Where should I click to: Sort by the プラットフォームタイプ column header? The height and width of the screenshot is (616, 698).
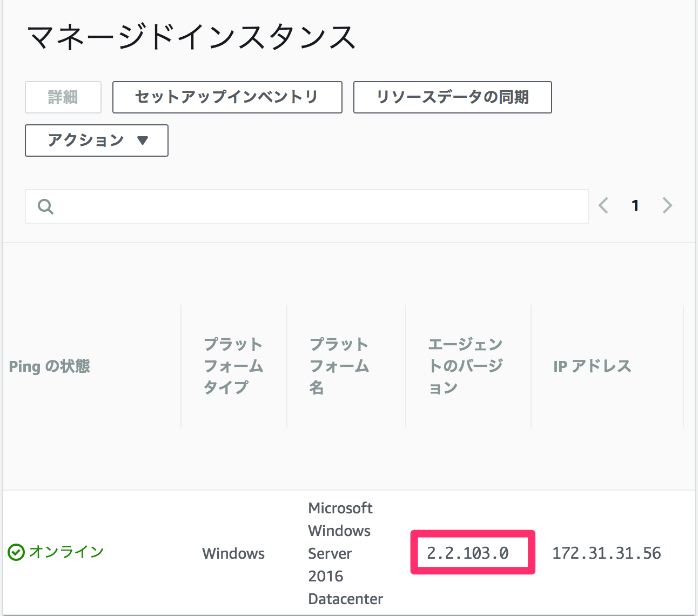click(233, 366)
